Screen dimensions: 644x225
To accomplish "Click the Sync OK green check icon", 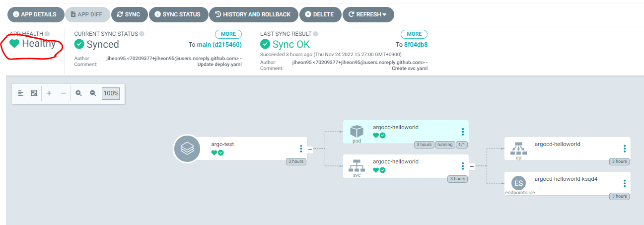I will (265, 44).
